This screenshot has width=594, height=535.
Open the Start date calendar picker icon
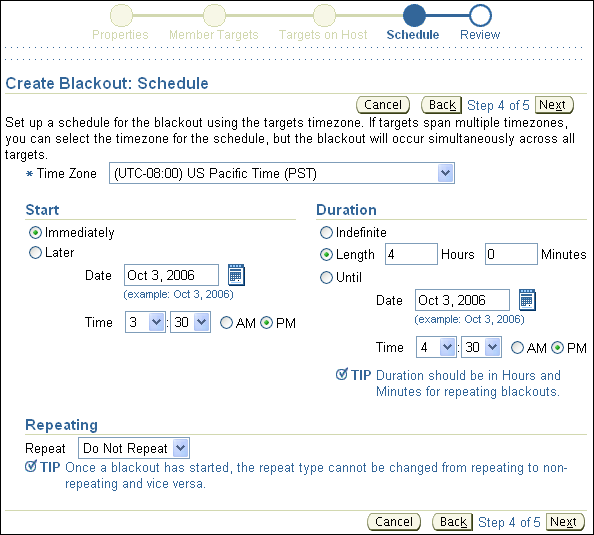[x=236, y=275]
